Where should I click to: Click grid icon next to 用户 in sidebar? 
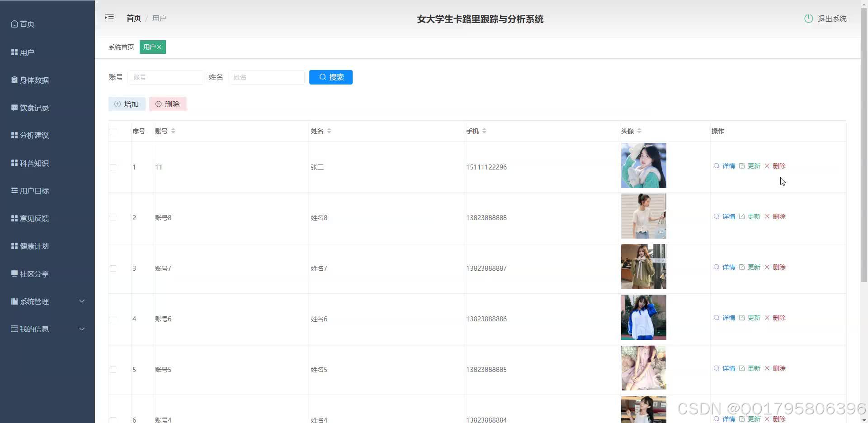point(14,52)
